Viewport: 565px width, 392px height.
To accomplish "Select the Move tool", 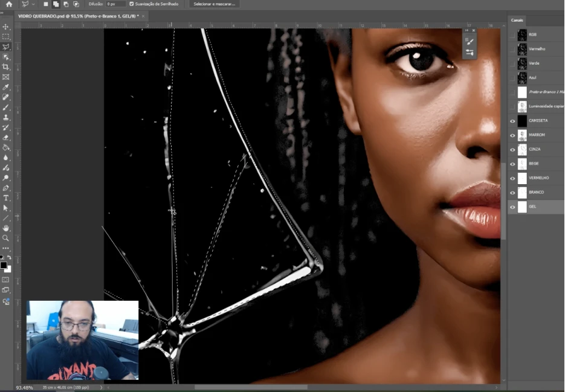I will pos(6,27).
